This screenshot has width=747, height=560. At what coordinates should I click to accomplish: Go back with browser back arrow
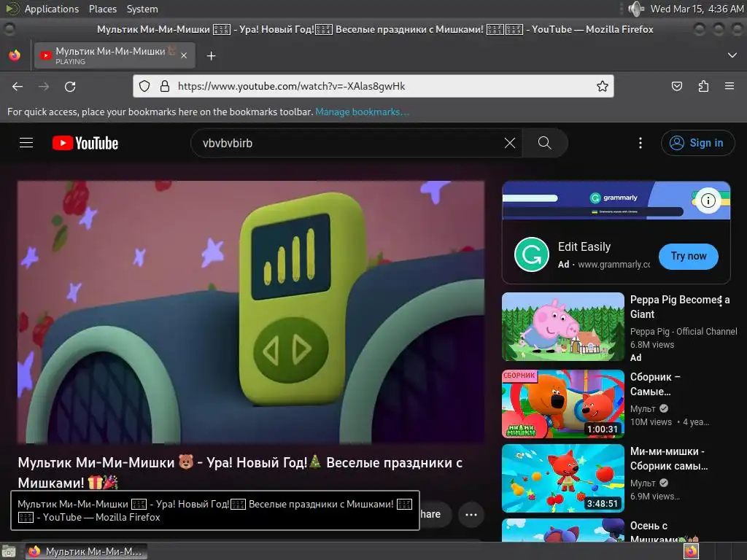click(18, 87)
